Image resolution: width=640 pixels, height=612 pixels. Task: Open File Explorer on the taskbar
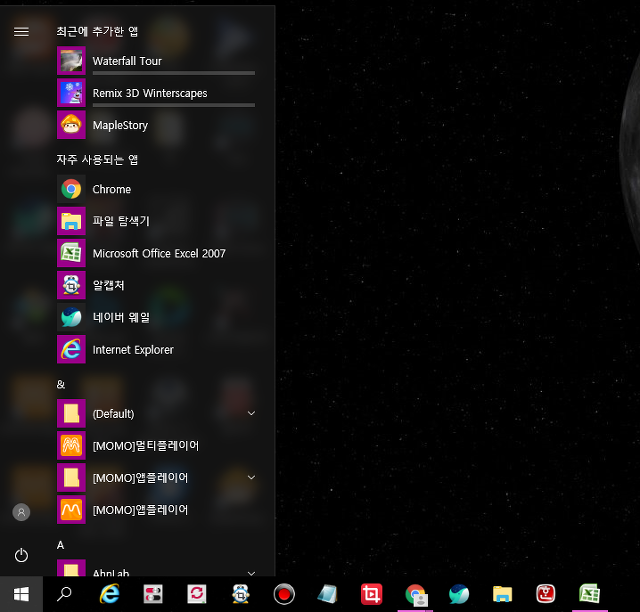502,594
